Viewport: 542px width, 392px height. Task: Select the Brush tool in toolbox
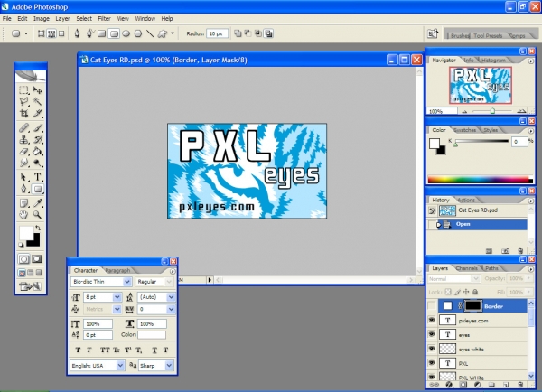click(x=37, y=128)
